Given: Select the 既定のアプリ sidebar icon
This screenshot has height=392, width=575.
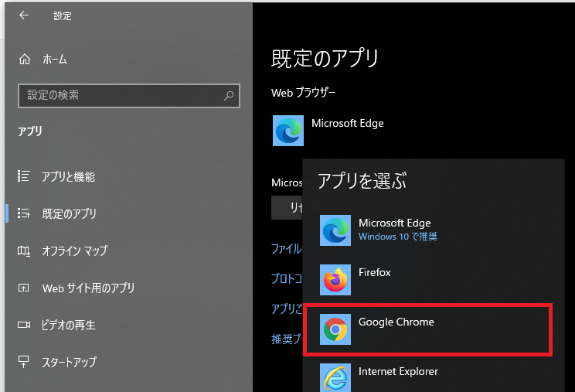Looking at the screenshot, I should click(23, 213).
